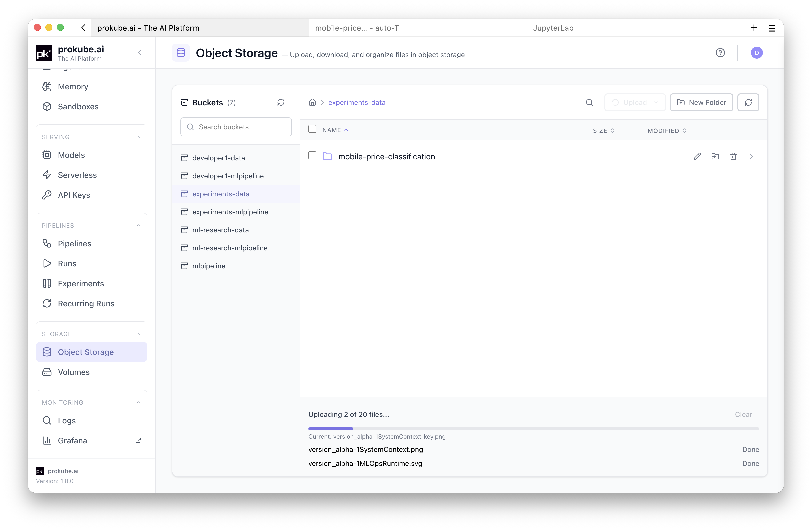Rename mobile-price-classification folder with pencil icon

[697, 157]
